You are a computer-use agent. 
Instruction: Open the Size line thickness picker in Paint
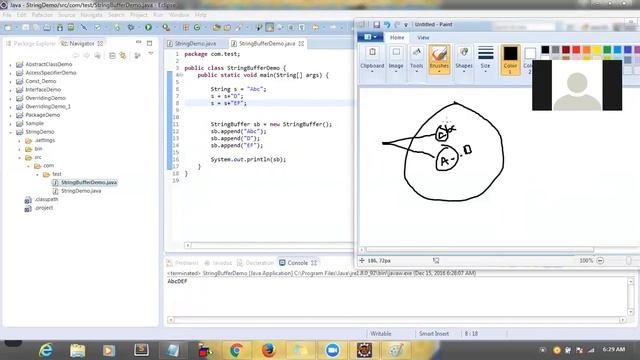(x=485, y=59)
